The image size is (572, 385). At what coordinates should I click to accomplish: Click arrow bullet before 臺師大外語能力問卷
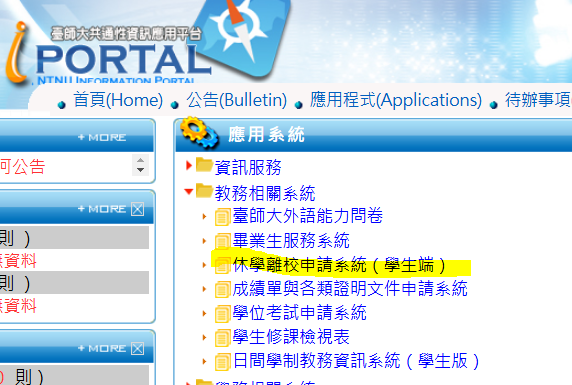204,217
